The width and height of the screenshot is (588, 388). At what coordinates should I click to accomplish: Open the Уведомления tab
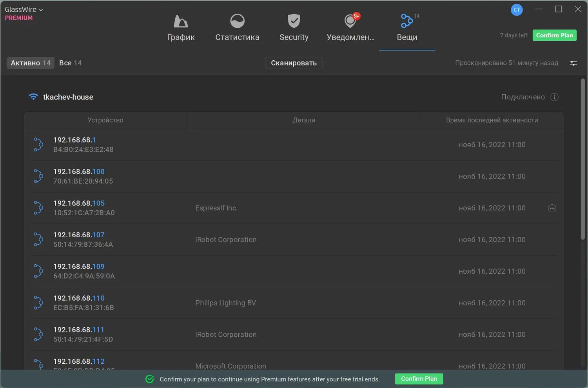(350, 28)
